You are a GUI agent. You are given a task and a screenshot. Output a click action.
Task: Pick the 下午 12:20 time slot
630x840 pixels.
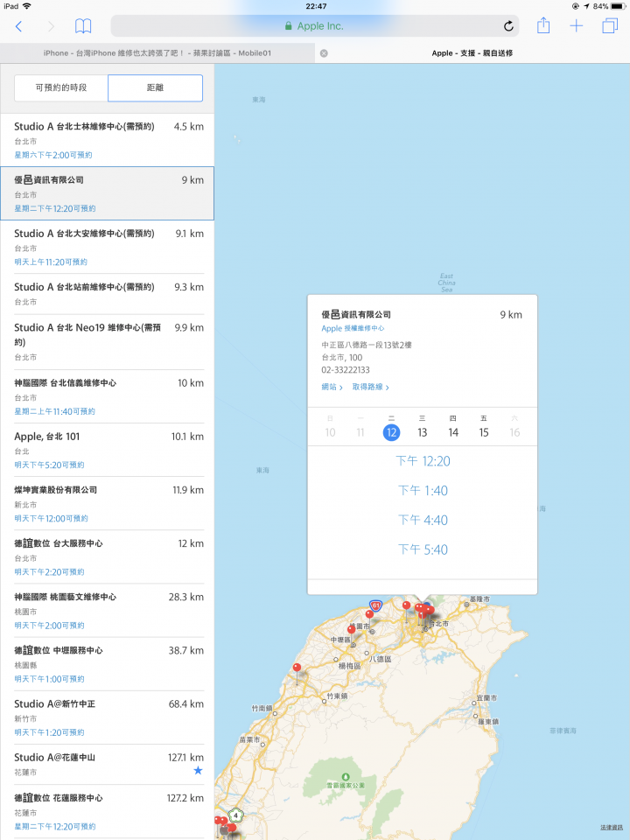click(423, 461)
